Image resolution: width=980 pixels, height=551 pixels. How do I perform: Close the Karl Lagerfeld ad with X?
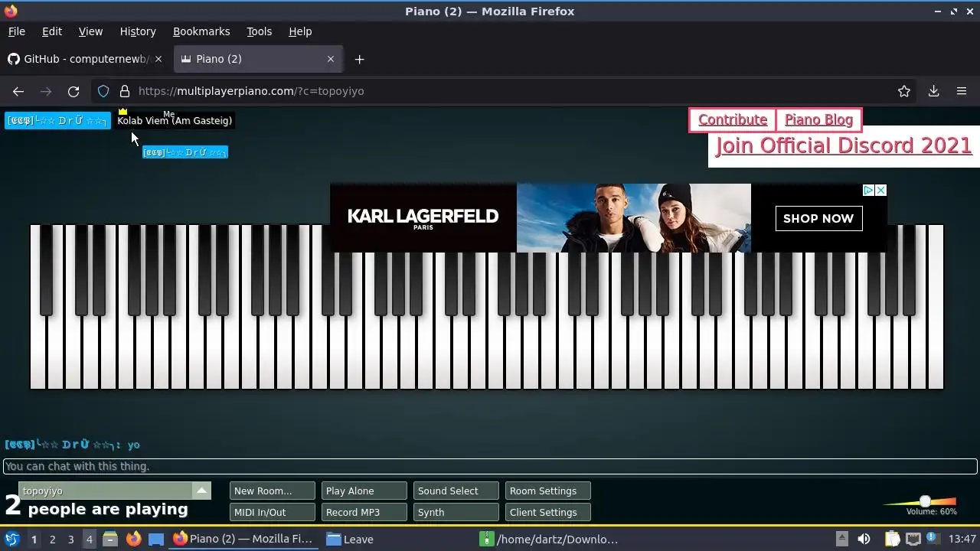(881, 190)
